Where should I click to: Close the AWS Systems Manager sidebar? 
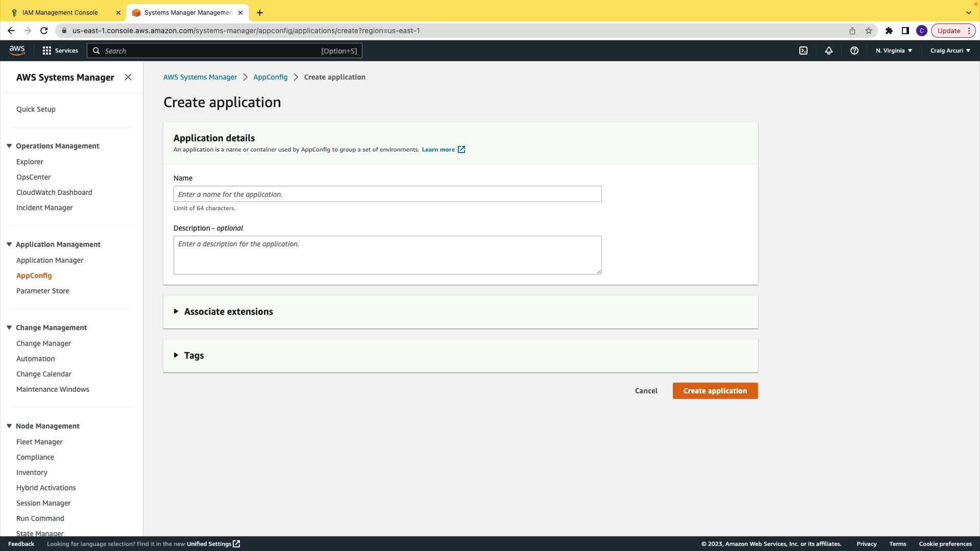tap(128, 77)
